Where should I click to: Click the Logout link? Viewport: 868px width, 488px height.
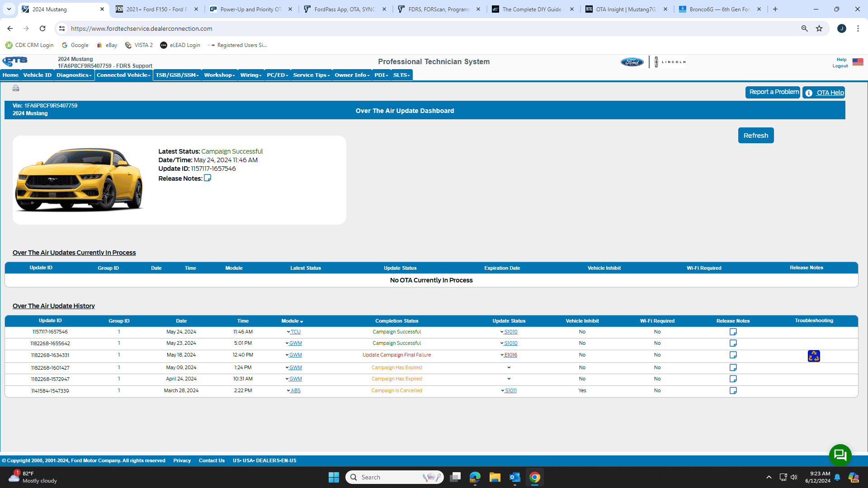tap(840, 66)
